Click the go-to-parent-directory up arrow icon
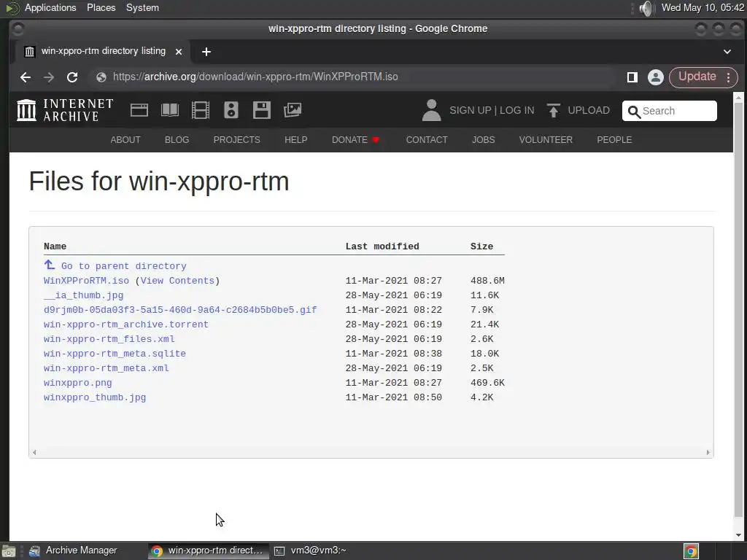The image size is (747, 560). tap(50, 264)
